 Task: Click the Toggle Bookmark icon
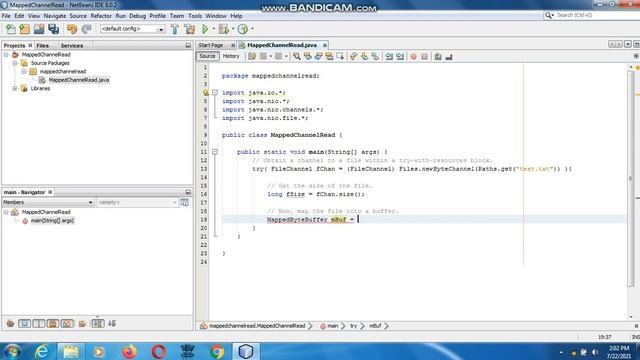click(375, 56)
